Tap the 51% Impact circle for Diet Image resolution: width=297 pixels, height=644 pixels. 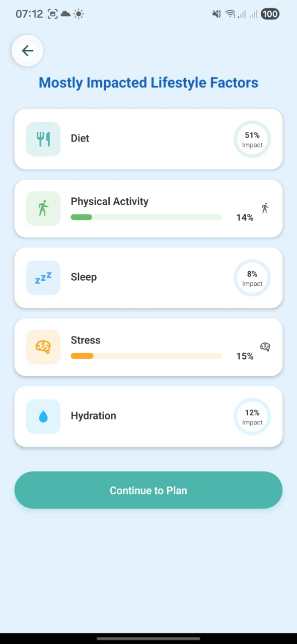pyautogui.click(x=252, y=138)
